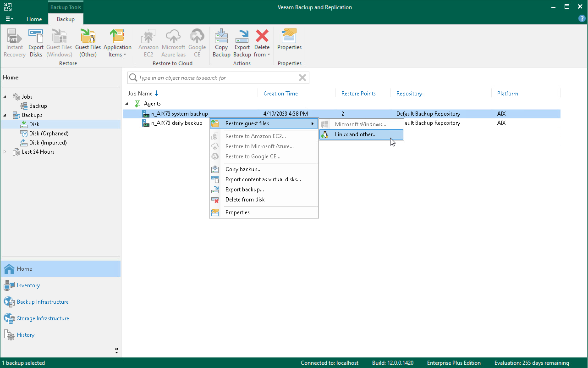This screenshot has width=588, height=368.
Task: Collapse the Jobs tree node
Action: click(5, 97)
